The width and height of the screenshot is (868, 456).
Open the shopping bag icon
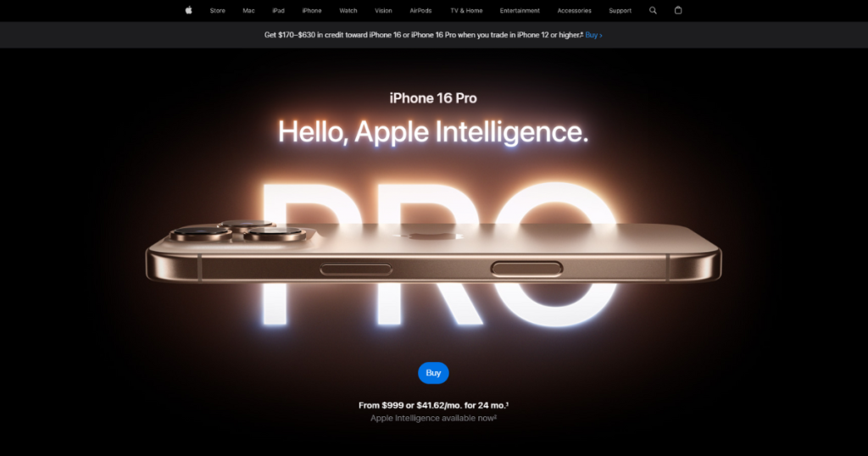tap(678, 10)
